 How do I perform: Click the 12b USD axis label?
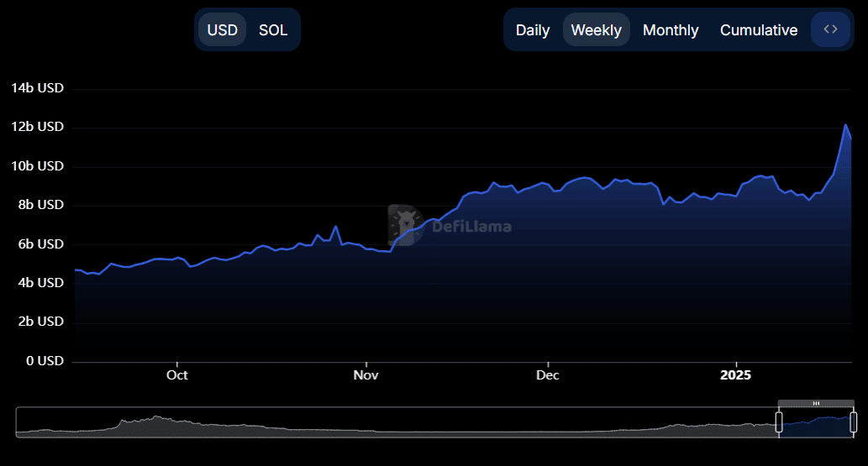coord(37,127)
